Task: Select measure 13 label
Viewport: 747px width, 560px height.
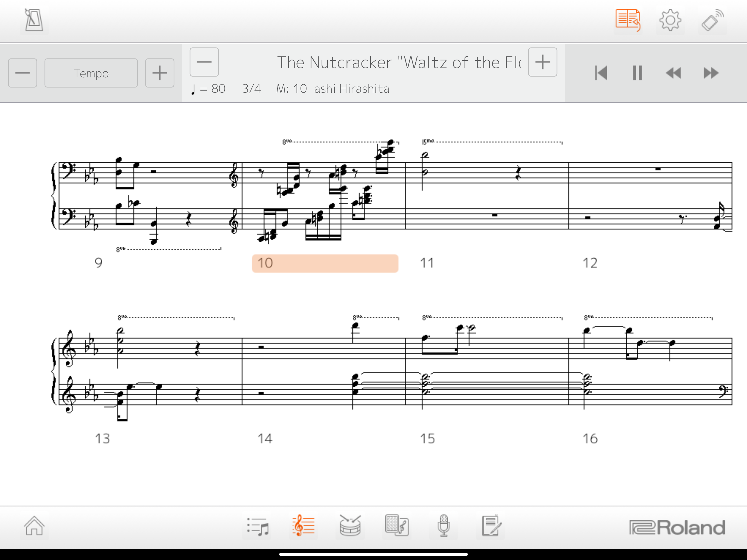Action: point(102,438)
